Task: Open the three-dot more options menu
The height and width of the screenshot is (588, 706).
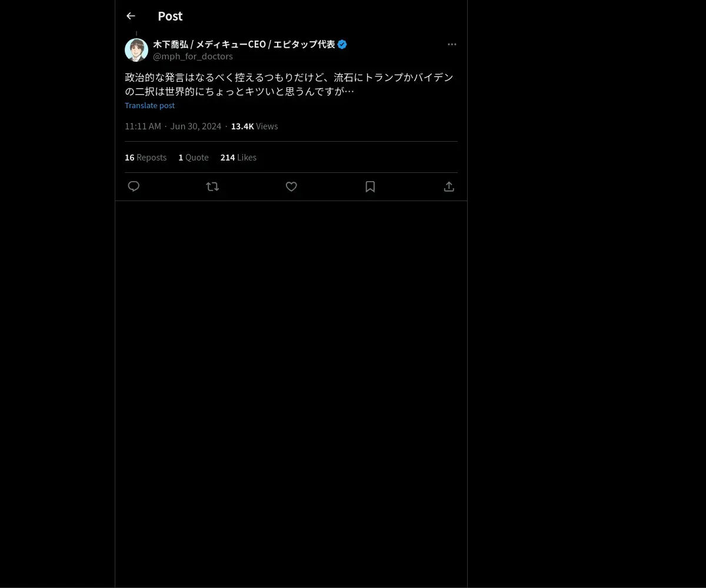Action: click(x=452, y=44)
